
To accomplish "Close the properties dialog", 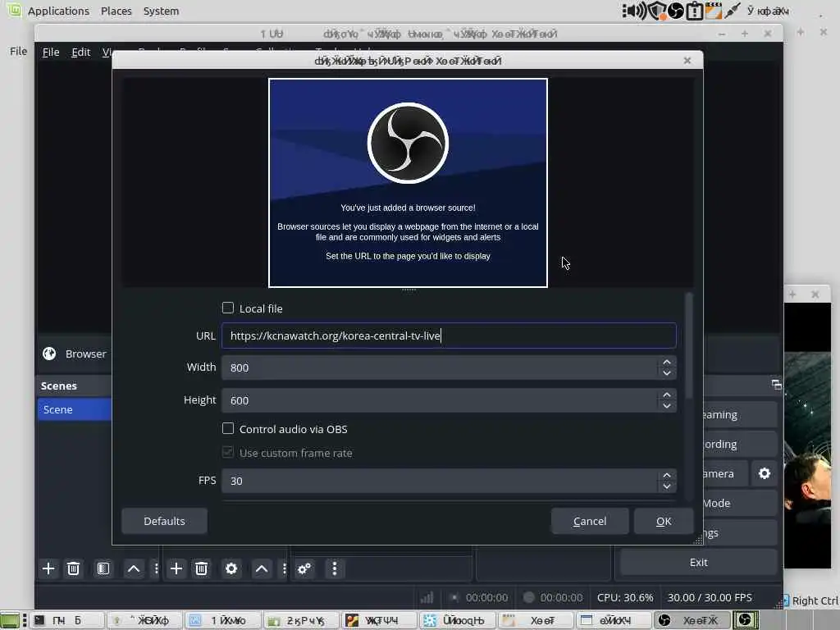I will click(687, 61).
